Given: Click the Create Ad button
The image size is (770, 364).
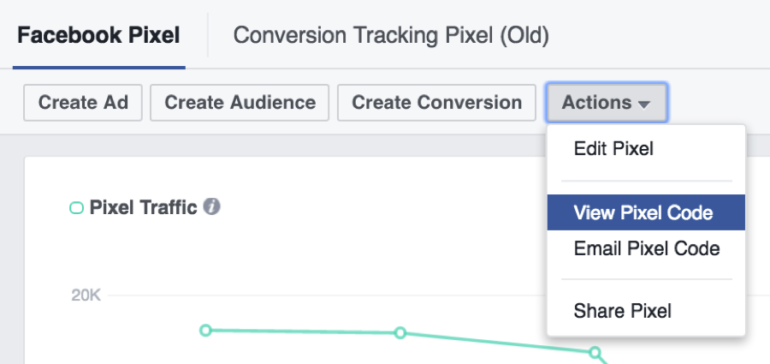Looking at the screenshot, I should (83, 103).
